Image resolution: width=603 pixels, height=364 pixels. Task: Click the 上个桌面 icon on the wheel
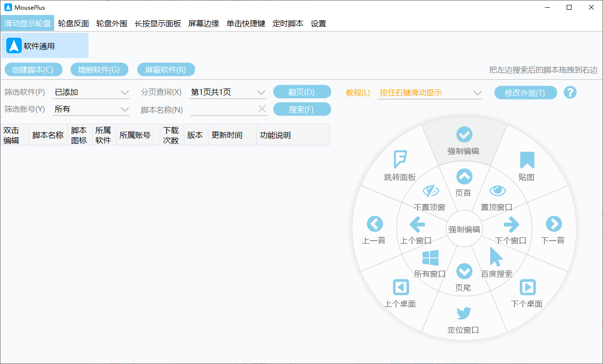click(x=401, y=288)
